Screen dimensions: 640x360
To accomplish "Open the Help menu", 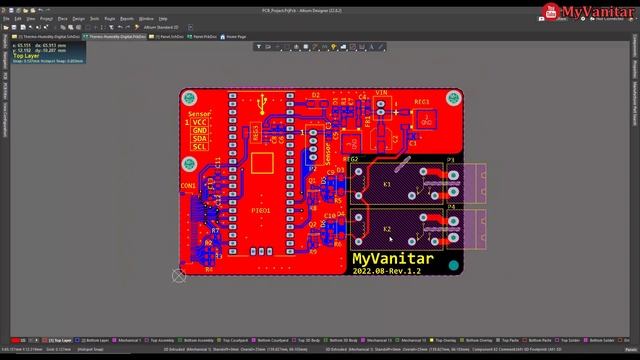I will (x=163, y=19).
